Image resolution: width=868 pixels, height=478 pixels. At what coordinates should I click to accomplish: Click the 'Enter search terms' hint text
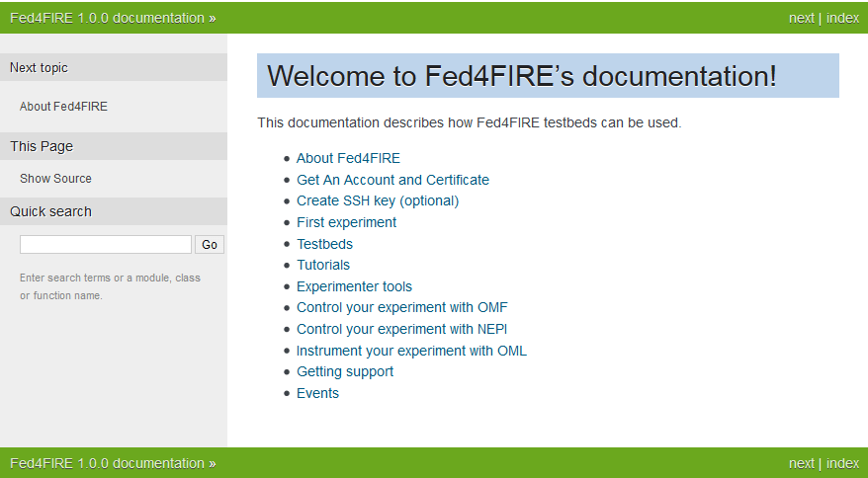(x=110, y=286)
